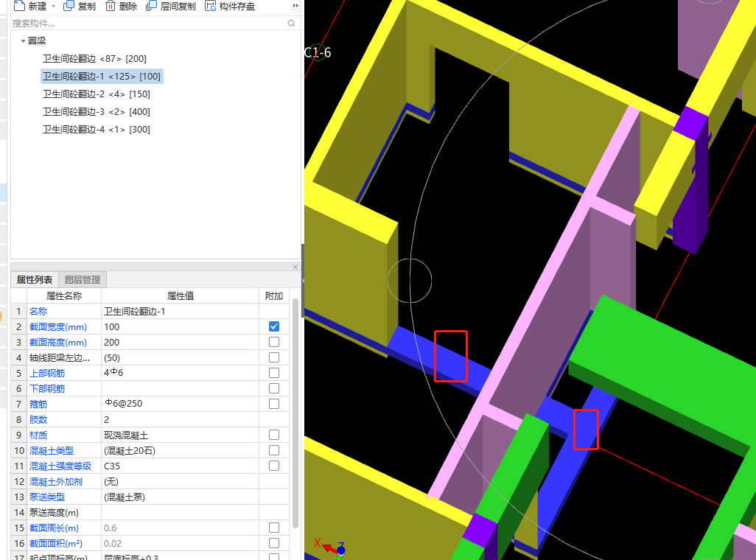Click the 附加 column header

(x=274, y=295)
